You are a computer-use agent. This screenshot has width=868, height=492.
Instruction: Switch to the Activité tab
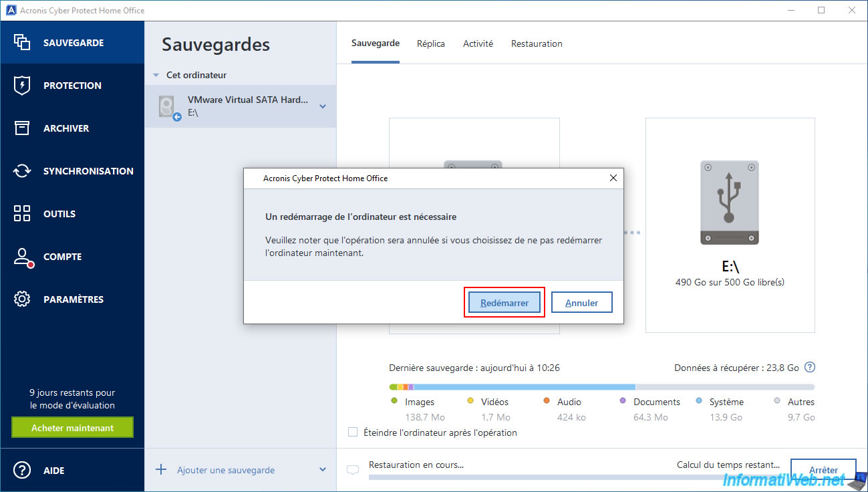478,43
